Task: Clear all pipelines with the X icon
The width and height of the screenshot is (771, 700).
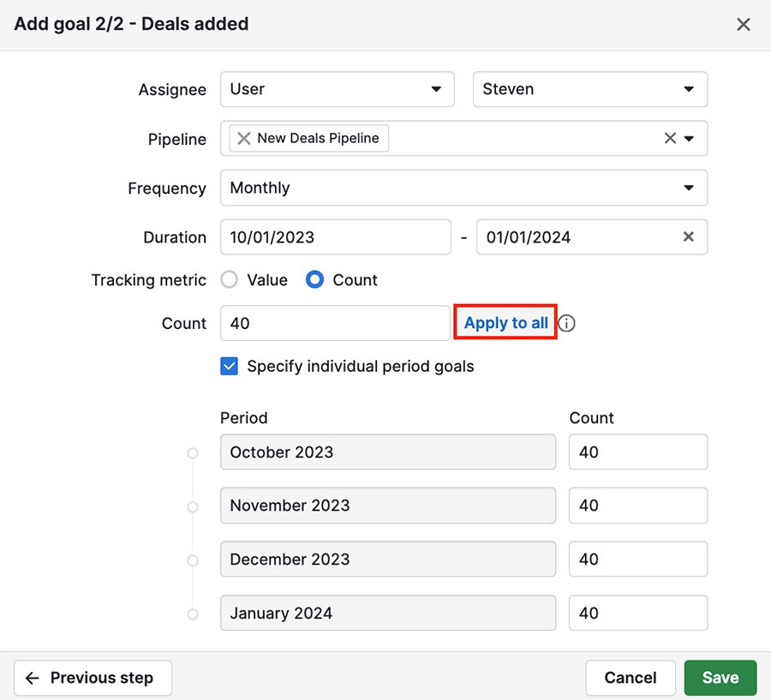Action: tap(670, 138)
